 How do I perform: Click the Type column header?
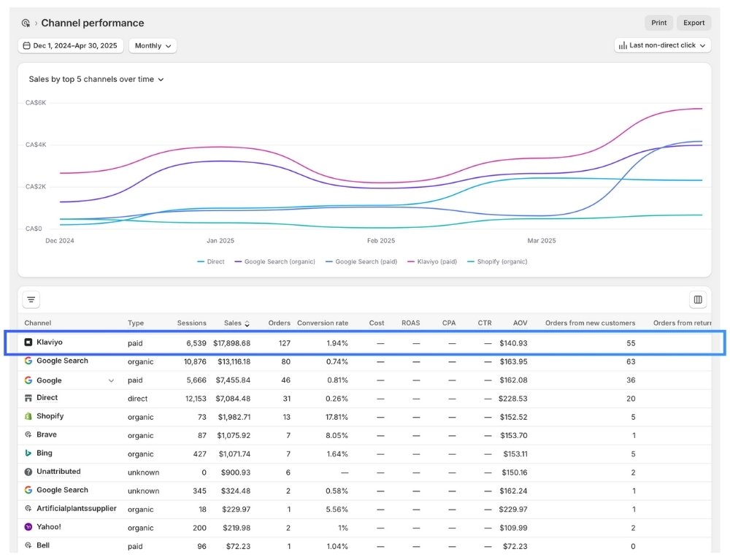pos(136,323)
